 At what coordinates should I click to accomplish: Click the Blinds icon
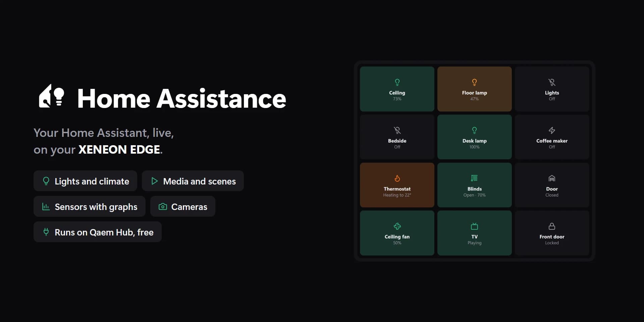point(474,178)
